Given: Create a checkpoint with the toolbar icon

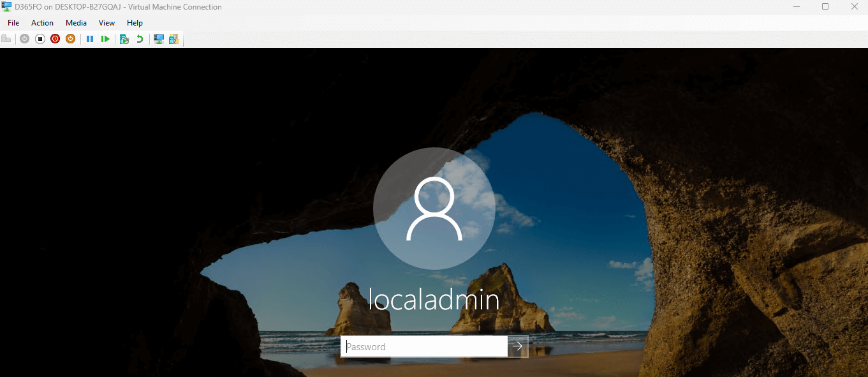Looking at the screenshot, I should coord(124,39).
